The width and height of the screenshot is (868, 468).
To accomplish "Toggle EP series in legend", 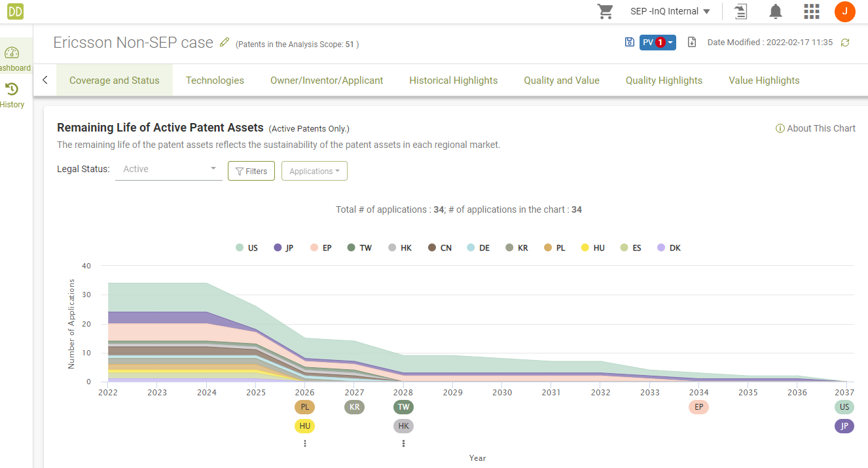I will [321, 248].
